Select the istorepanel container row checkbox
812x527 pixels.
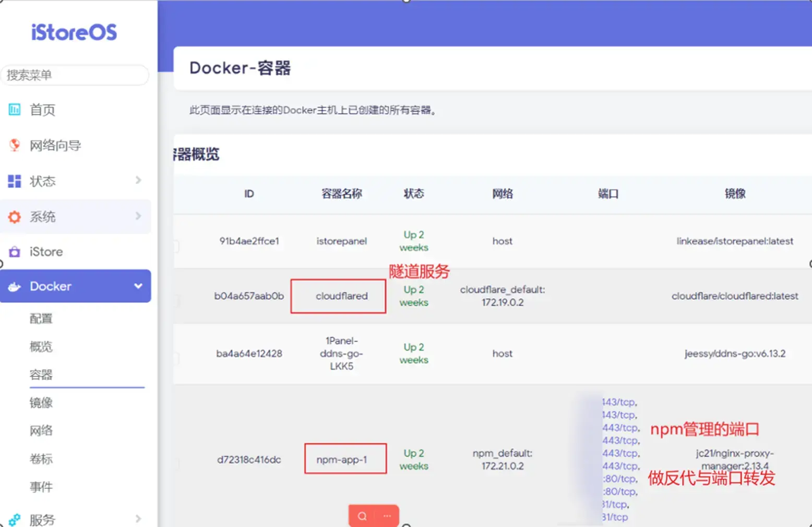pos(176,247)
